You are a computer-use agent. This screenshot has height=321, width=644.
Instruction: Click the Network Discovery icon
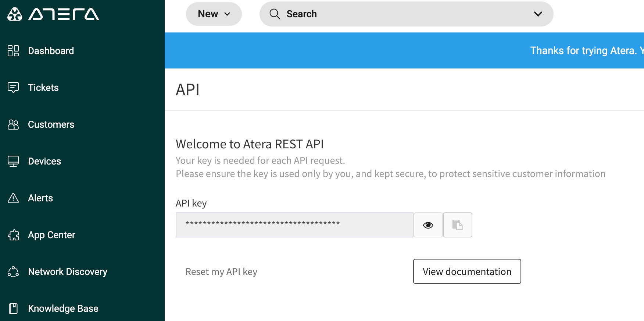tap(13, 272)
